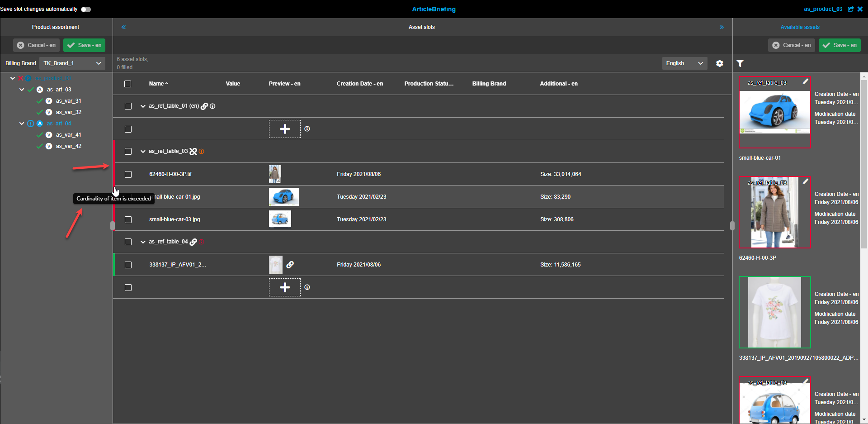Click the plus icon to add an asset
The width and height of the screenshot is (868, 424).
coord(284,129)
